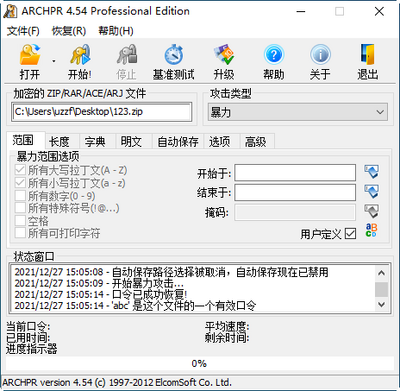Start the attack with 开始! icon
Viewport: 400px width, 391px height.
tap(80, 54)
